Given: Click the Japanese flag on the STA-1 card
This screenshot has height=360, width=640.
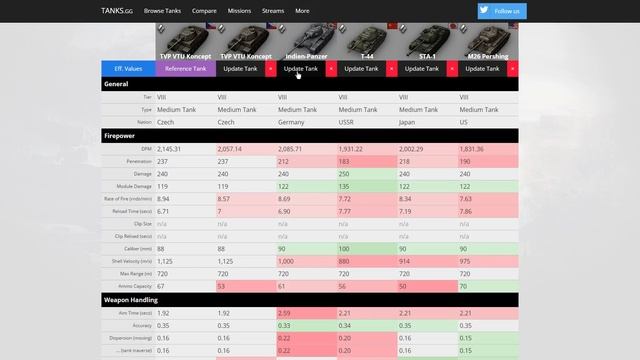Looking at the screenshot, I should 453,26.
